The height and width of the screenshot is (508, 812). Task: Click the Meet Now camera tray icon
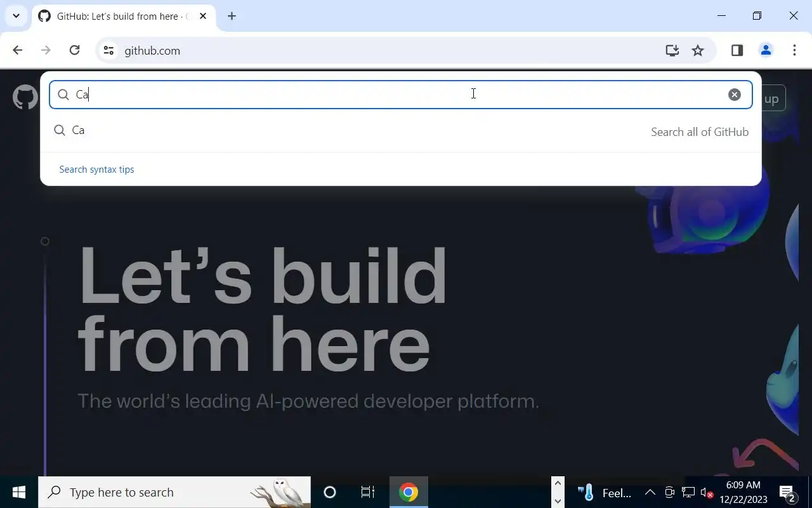click(669, 492)
